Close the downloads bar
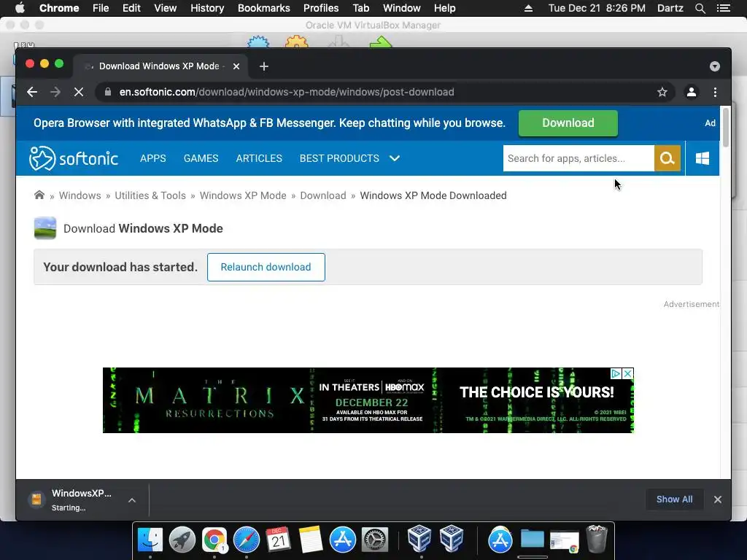Image resolution: width=747 pixels, height=560 pixels. [x=718, y=499]
